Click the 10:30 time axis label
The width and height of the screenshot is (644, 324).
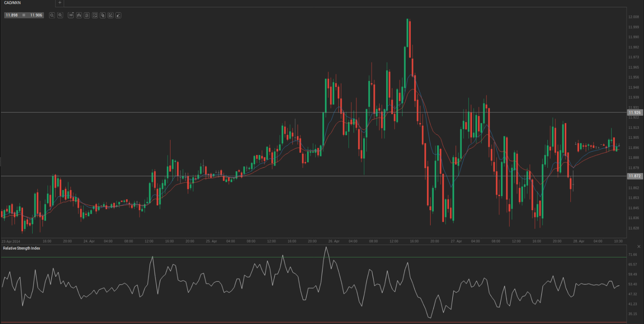618,241
